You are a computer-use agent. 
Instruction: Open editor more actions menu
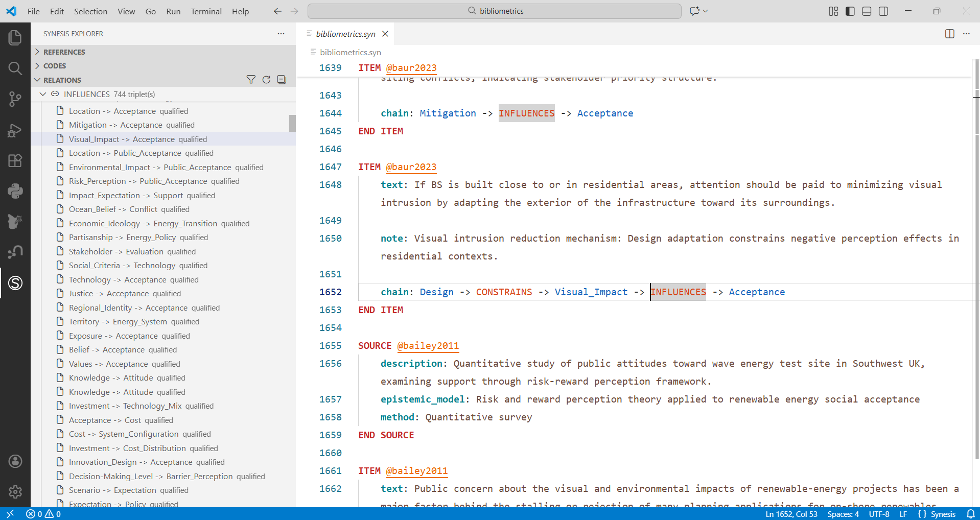coord(966,34)
